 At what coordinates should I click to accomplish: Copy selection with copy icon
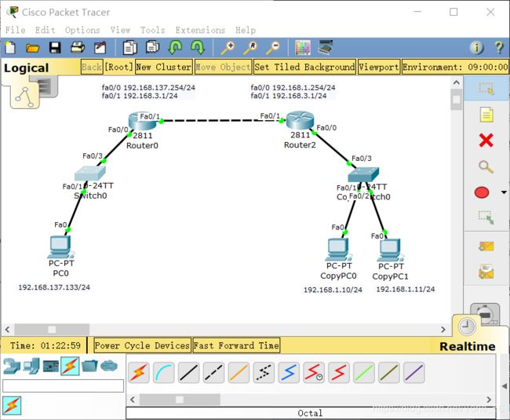(x=129, y=48)
